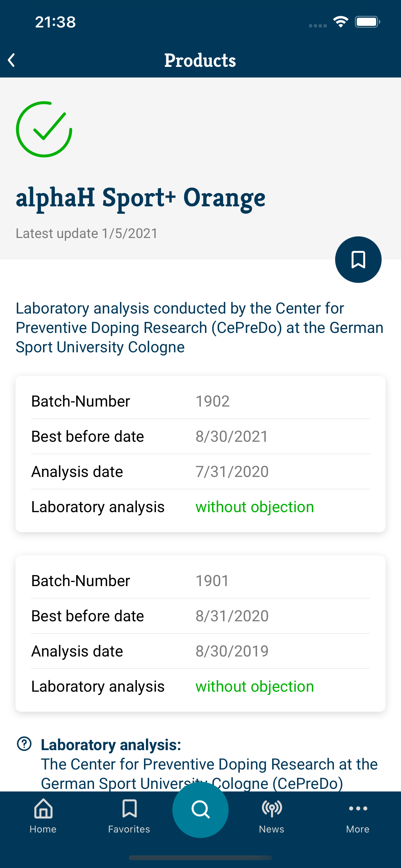The image size is (401, 868).
Task: Tap the 'Laboratory analysis:' info heading
Action: pyautogui.click(x=111, y=745)
